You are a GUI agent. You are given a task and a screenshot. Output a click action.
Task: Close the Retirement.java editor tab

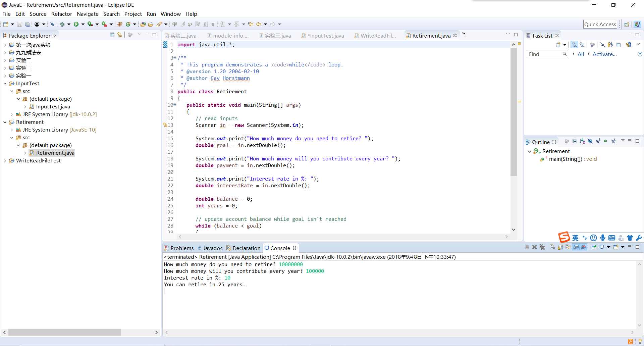click(455, 36)
